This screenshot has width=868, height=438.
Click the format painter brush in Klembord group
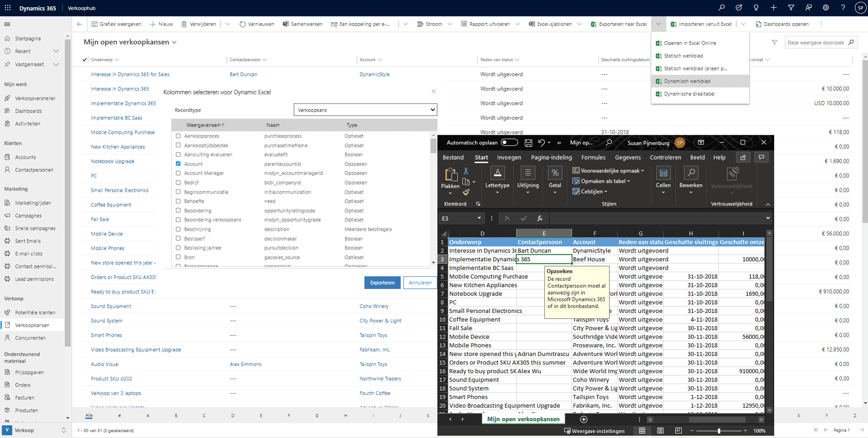466,192
